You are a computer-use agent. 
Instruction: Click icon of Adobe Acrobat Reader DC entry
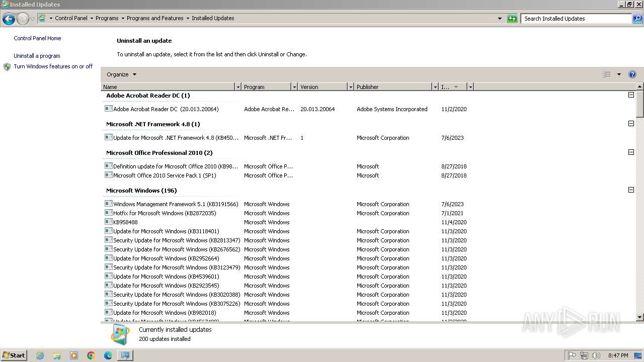coord(108,109)
